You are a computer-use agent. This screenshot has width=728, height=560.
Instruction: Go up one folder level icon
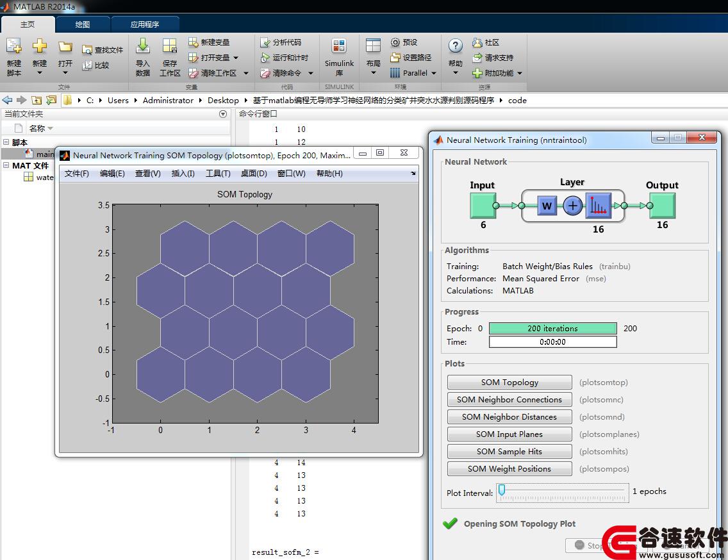(x=37, y=100)
